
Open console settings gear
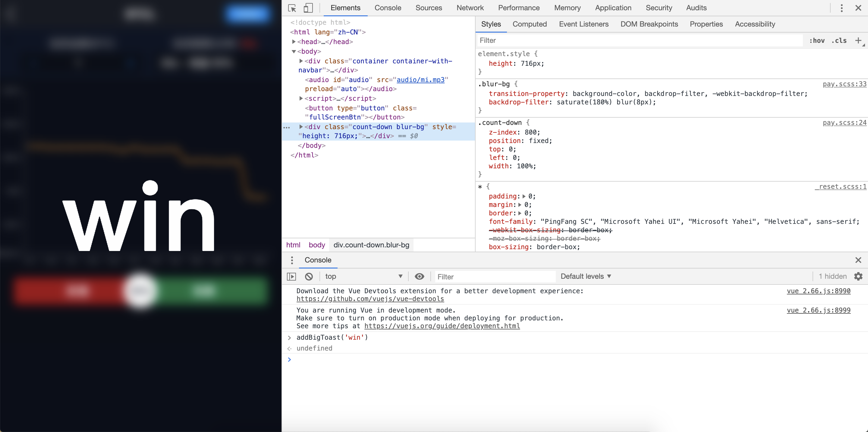pos(858,276)
